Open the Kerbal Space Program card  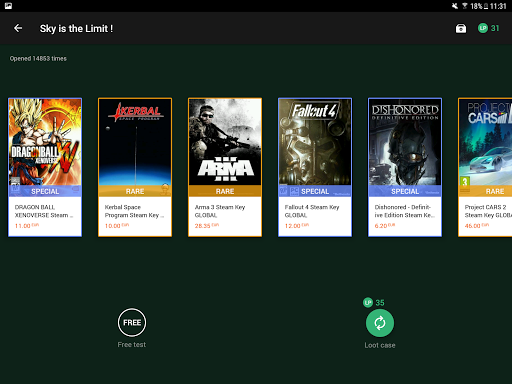tap(135, 167)
